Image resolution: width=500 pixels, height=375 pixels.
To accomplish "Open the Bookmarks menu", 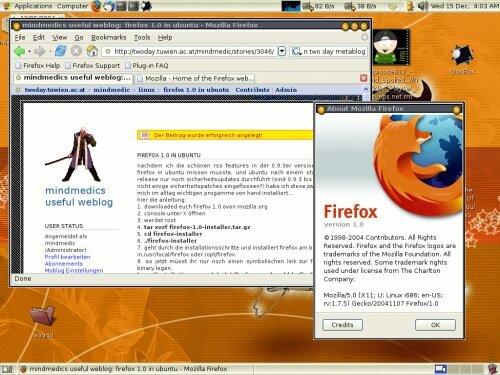I will [x=109, y=37].
